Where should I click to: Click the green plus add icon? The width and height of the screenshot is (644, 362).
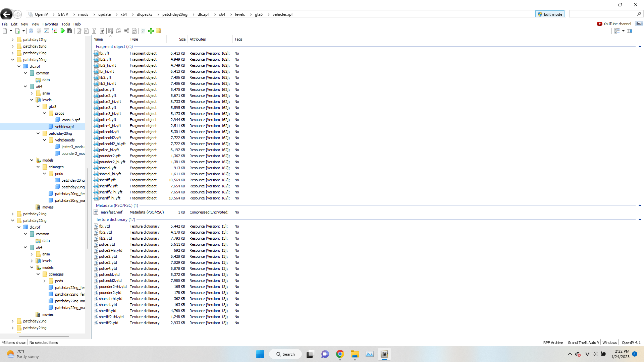point(151,31)
